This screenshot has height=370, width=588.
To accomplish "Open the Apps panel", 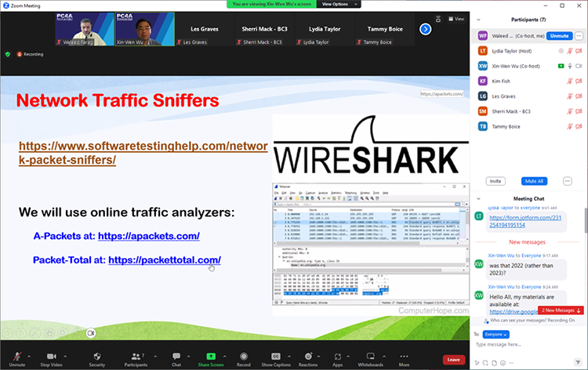I will 337,359.
